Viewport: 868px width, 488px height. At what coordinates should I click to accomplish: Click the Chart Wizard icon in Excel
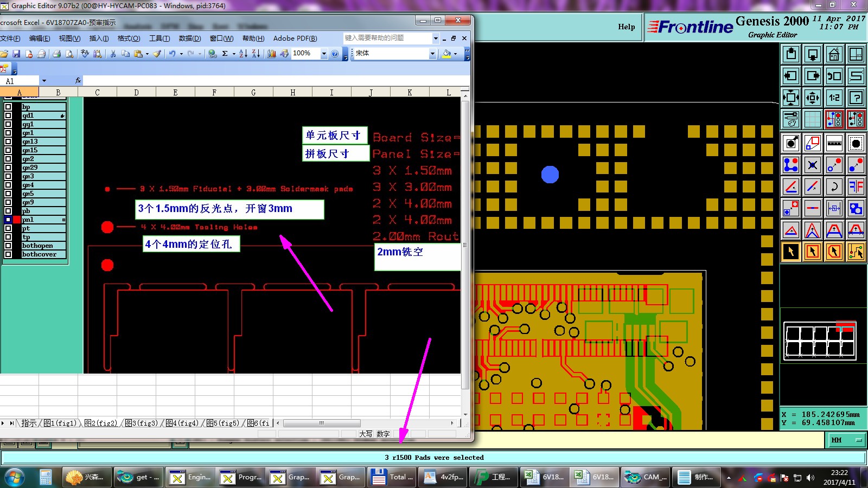click(272, 54)
